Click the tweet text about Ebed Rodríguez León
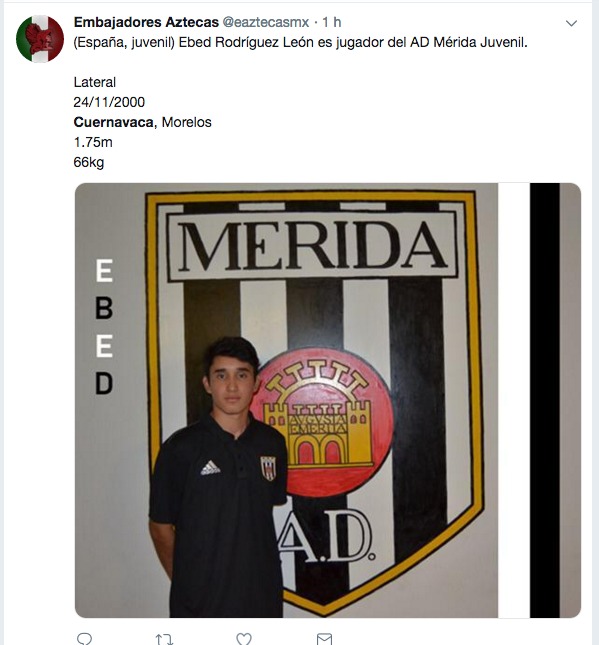 pyautogui.click(x=300, y=42)
